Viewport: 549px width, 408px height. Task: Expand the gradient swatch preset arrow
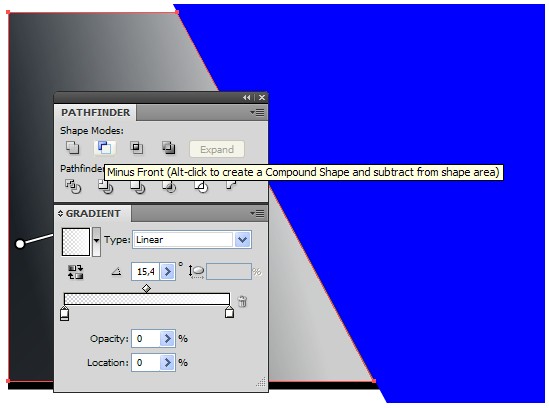pos(96,241)
